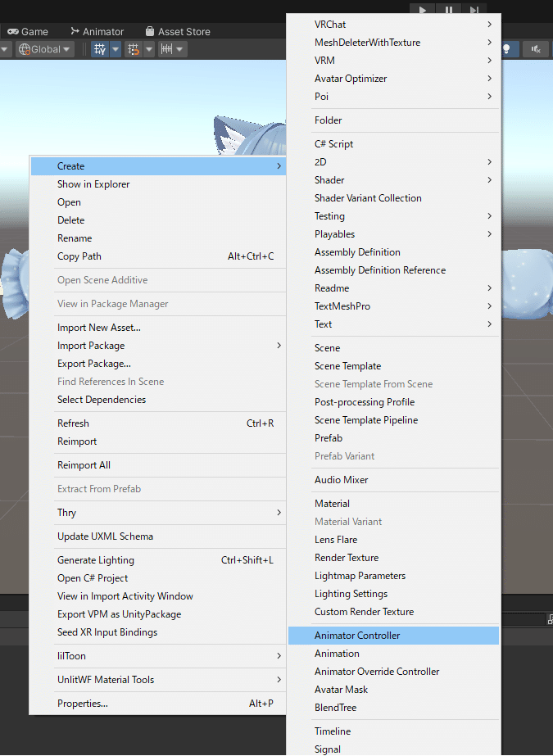Choose Export Package...
Image resolution: width=553 pixels, height=756 pixels.
point(159,364)
